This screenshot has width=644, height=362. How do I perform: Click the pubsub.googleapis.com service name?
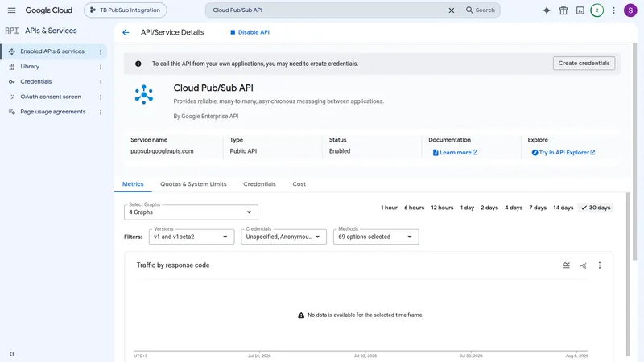[162, 151]
